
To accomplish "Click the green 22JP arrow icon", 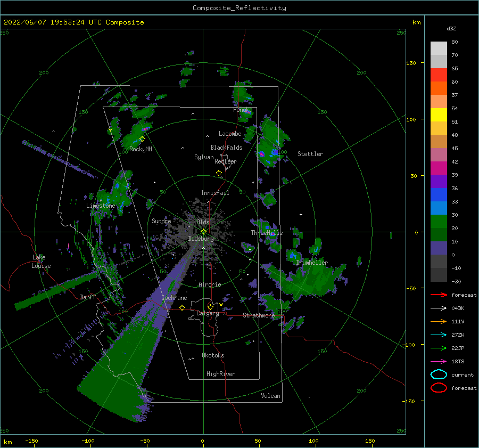I will 439,348.
